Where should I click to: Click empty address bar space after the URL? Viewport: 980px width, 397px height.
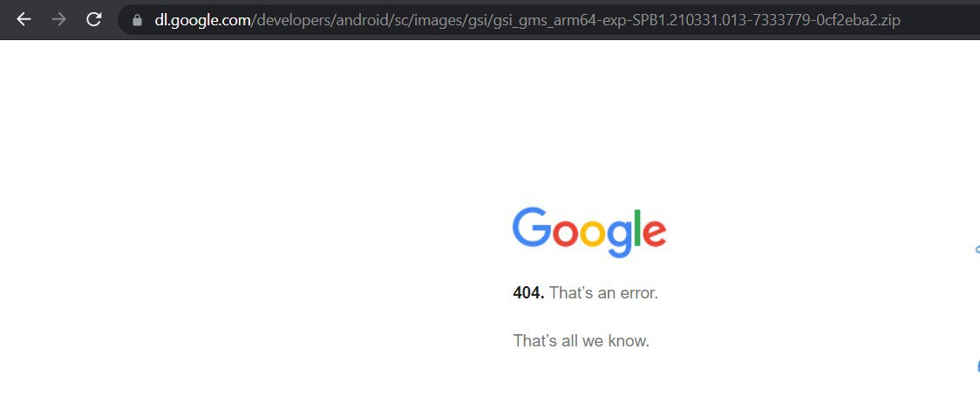pos(937,20)
